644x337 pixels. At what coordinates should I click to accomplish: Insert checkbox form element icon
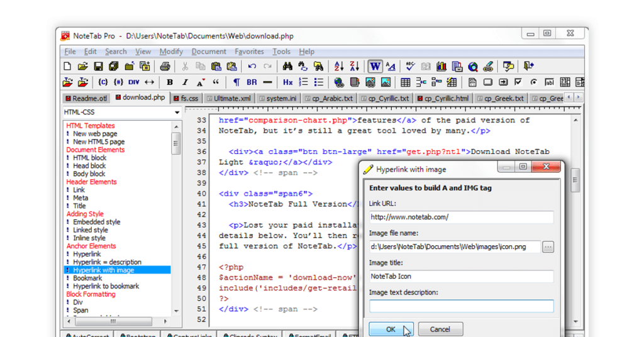(x=518, y=82)
